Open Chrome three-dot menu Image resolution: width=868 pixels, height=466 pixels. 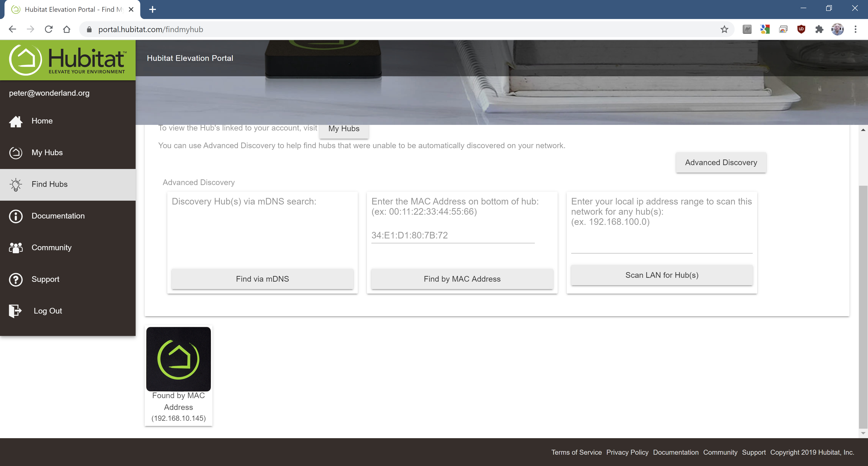pyautogui.click(x=855, y=29)
